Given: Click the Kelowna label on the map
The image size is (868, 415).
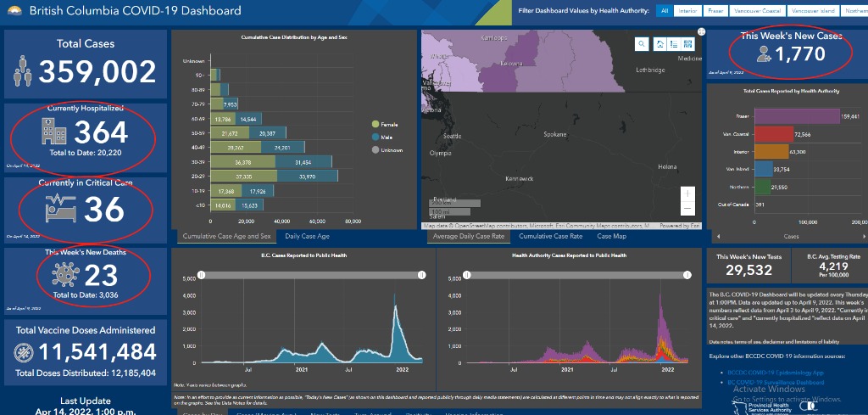Looking at the screenshot, I should point(511,64).
